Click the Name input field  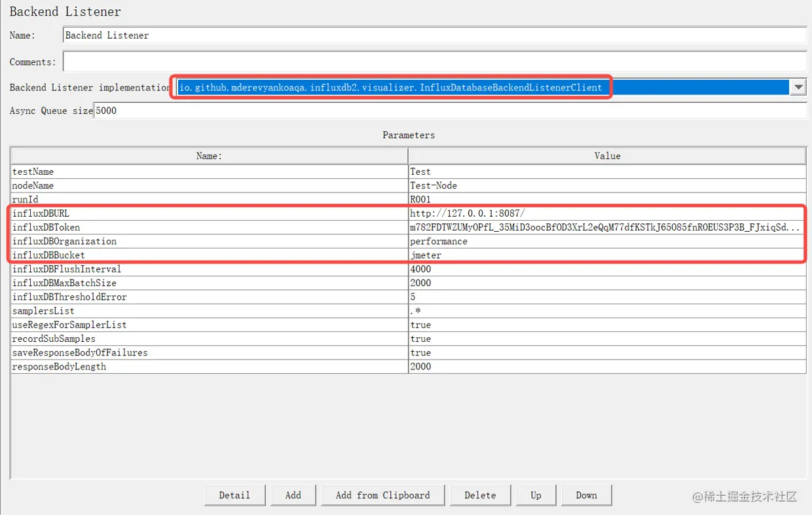pyautogui.click(x=435, y=35)
